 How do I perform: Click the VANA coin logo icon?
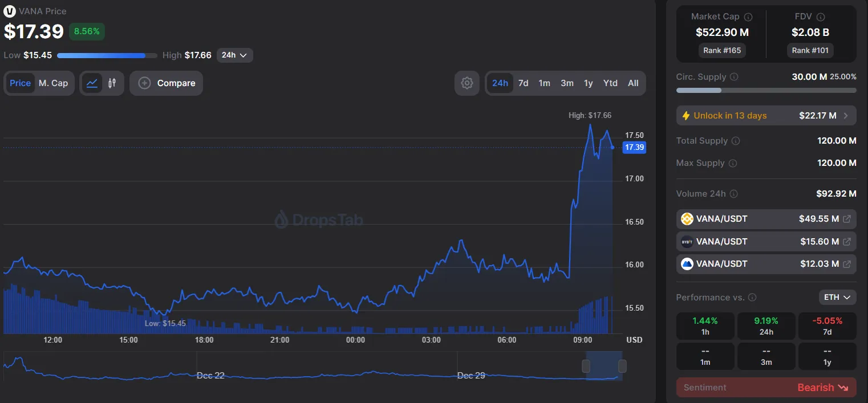[10, 11]
